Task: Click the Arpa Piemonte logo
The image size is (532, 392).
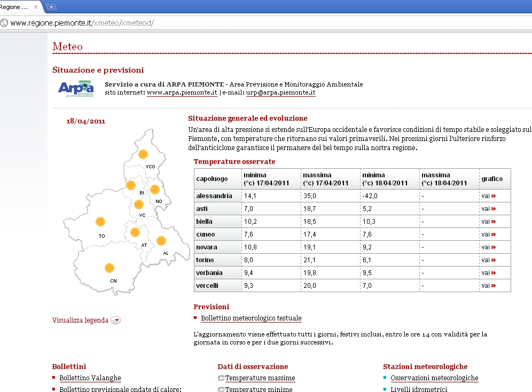Action: click(75, 88)
